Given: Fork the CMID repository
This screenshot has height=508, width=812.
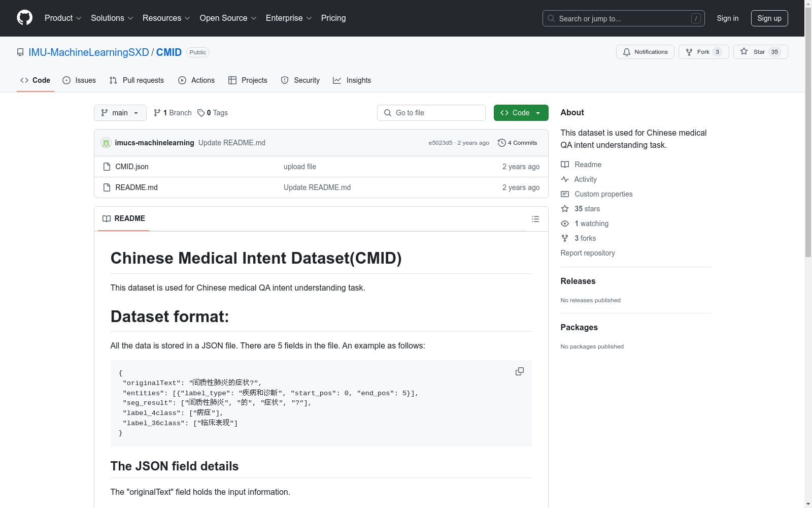Looking at the screenshot, I should click(703, 52).
